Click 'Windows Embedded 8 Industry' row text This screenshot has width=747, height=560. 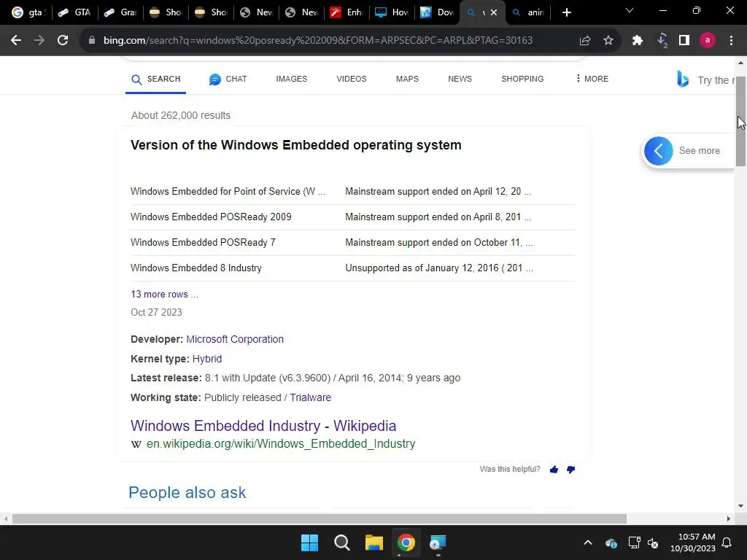tap(196, 268)
